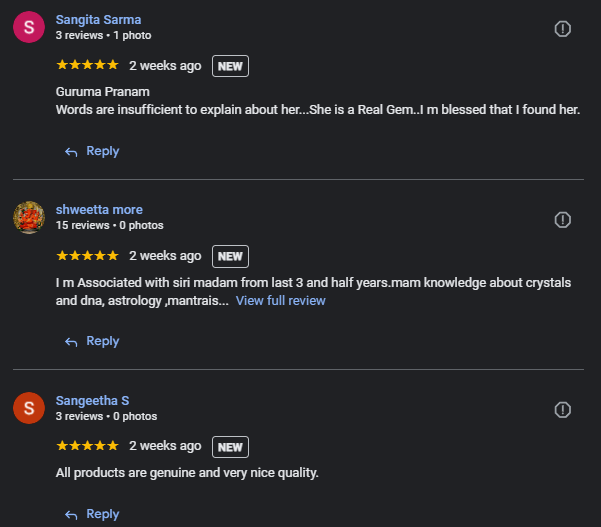Flag Sangita Sarma's review as inappropriate

click(562, 29)
